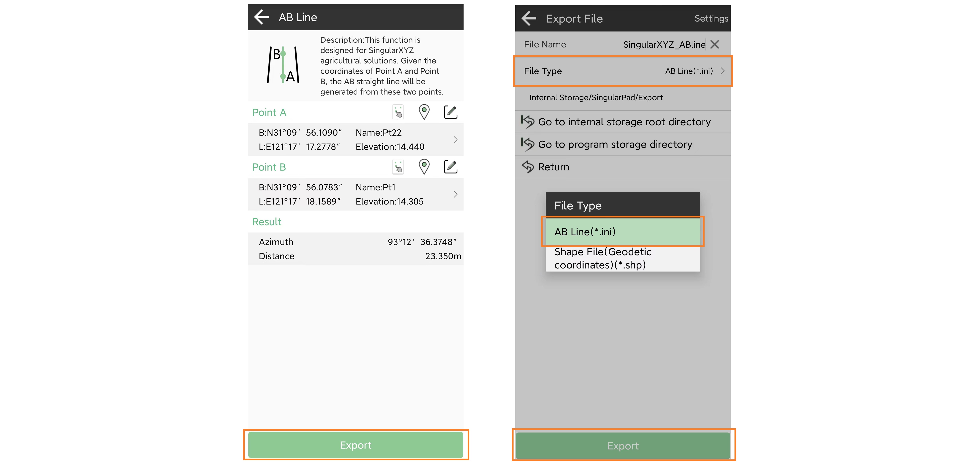Expand Point A Pt22 details chevron
This screenshot has width=980, height=464.
[455, 140]
